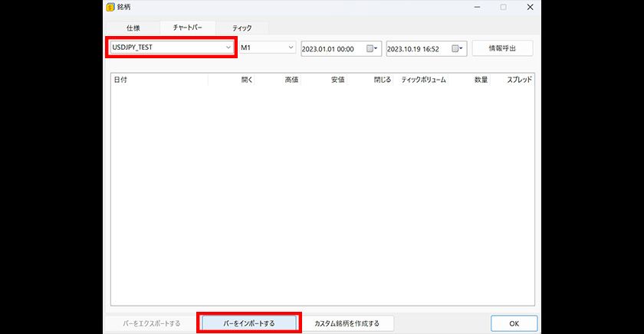
Task: Open the 仕様 tab
Action: [133, 28]
